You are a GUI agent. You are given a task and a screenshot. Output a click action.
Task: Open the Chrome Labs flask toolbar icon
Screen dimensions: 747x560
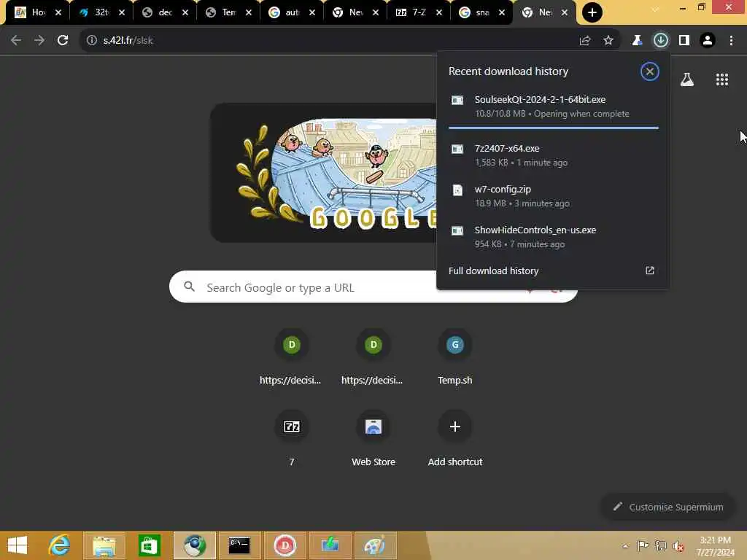pos(637,41)
